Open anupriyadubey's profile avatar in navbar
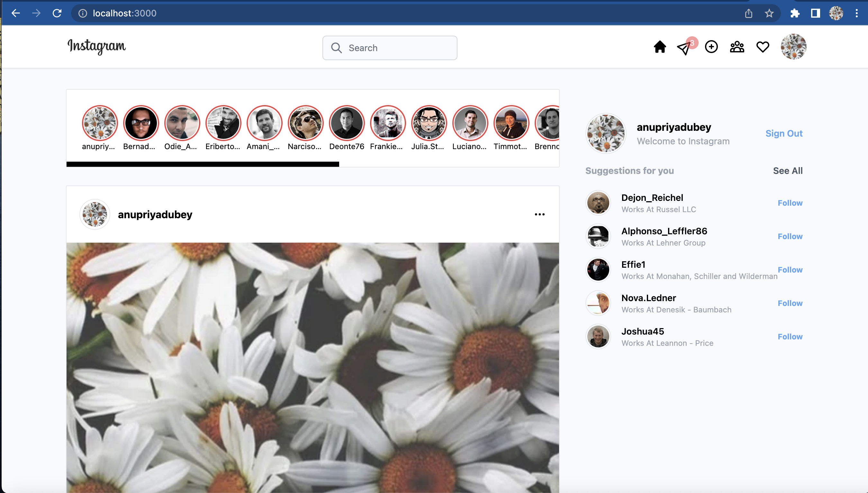Screen dimensions: 868x493 794,47
